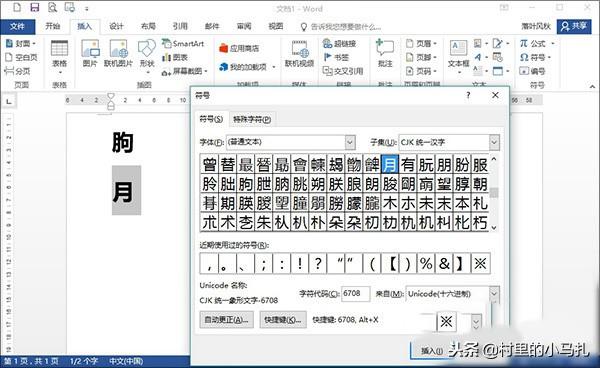The height and width of the screenshot is (368, 600).
Task: Click the 字符代码 character code field
Action: click(x=355, y=294)
